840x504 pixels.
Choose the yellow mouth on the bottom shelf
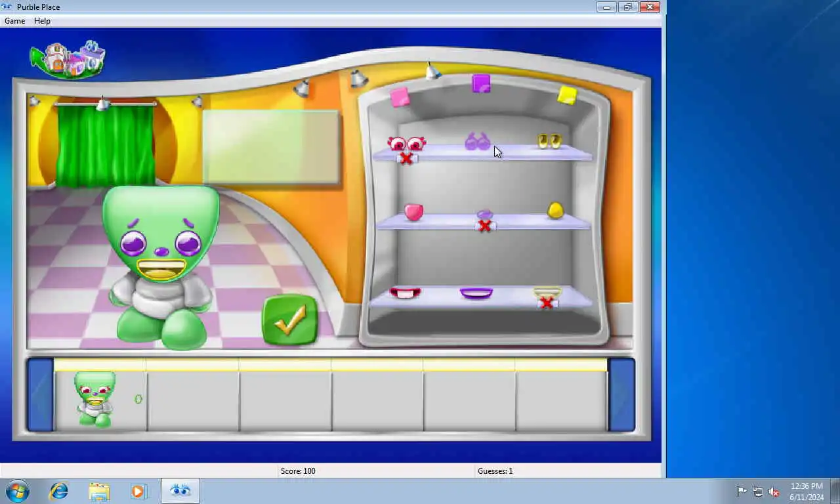pyautogui.click(x=547, y=293)
